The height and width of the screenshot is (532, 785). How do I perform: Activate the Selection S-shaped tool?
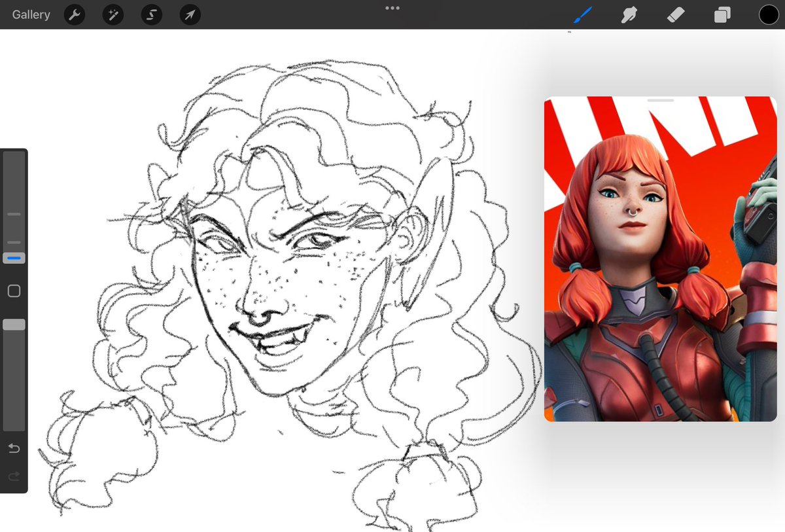click(x=151, y=14)
